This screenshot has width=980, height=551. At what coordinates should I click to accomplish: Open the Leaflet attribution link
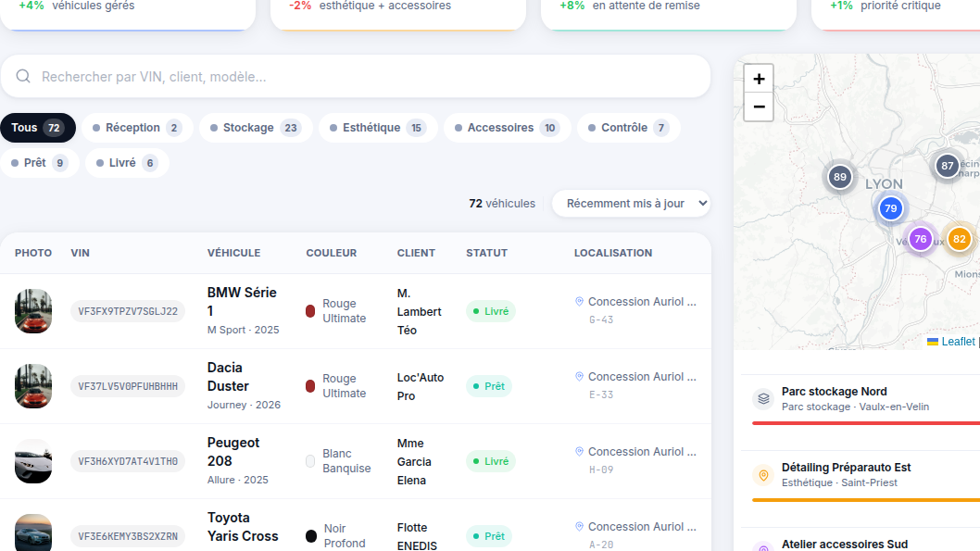click(x=958, y=342)
